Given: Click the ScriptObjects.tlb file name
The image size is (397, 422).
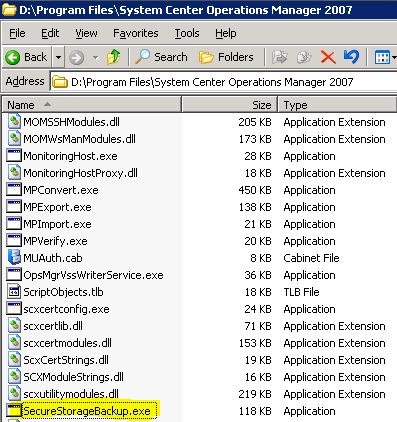Looking at the screenshot, I should click(63, 292).
